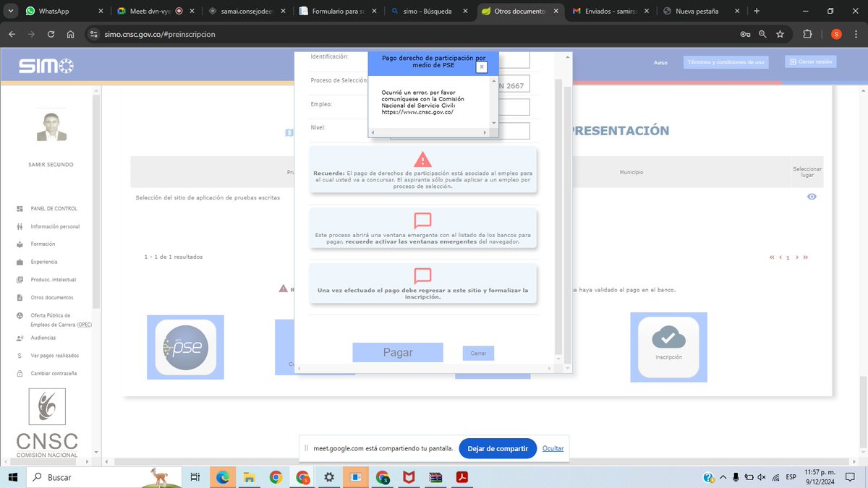Click the password key icon in address bar
This screenshot has width=868, height=488.
point(745,34)
